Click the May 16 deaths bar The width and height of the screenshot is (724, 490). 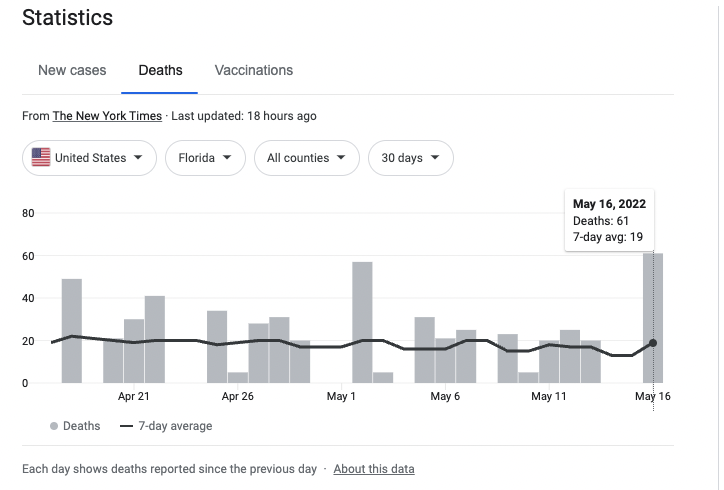click(x=653, y=318)
